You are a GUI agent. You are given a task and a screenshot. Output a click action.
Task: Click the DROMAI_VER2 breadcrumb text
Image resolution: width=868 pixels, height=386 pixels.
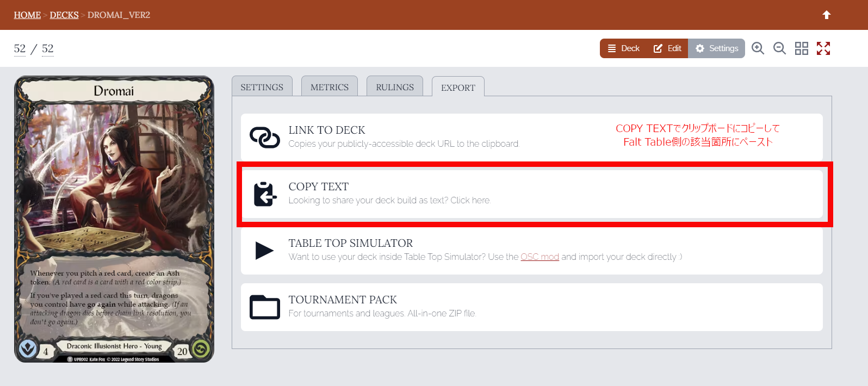pos(119,15)
